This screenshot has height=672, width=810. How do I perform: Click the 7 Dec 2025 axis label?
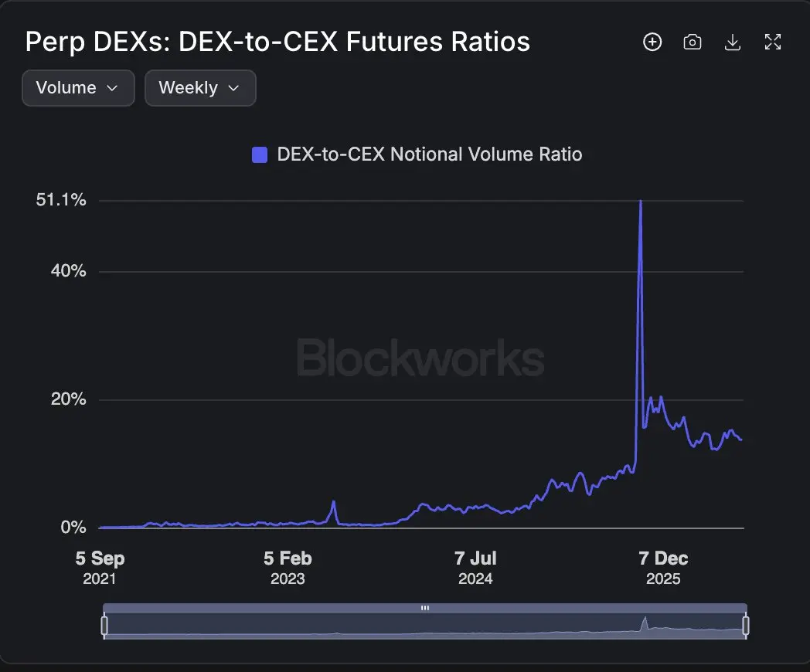[x=663, y=568]
